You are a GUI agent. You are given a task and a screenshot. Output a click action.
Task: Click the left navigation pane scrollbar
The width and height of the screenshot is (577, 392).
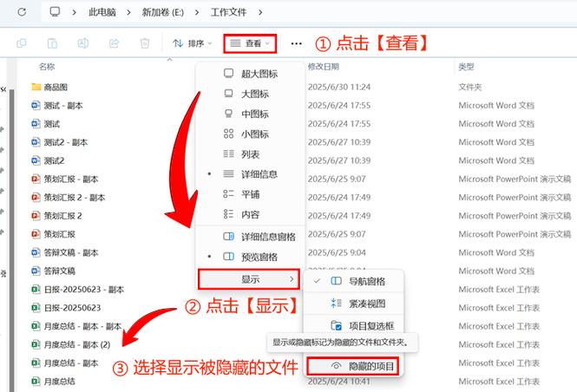(x=12, y=239)
